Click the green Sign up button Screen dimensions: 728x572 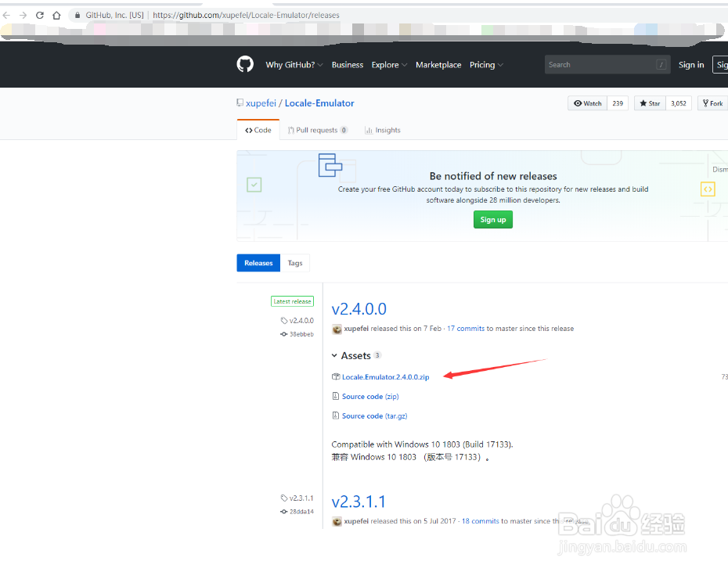493,220
